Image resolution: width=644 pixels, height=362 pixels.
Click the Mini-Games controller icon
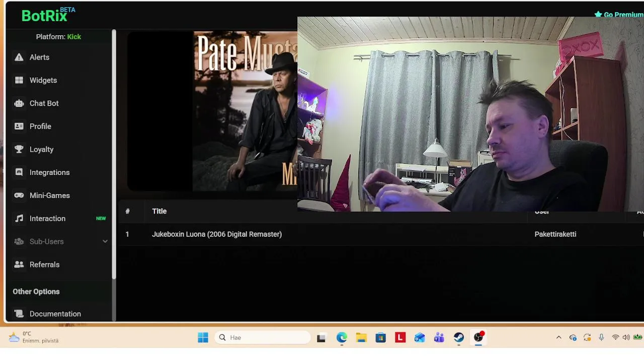[19, 196]
